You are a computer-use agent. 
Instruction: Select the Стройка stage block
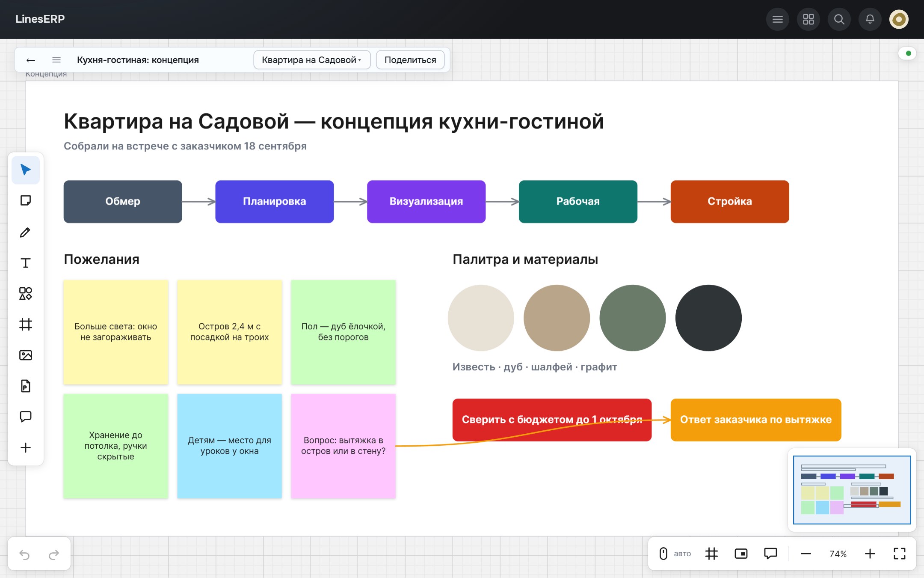pyautogui.click(x=730, y=202)
